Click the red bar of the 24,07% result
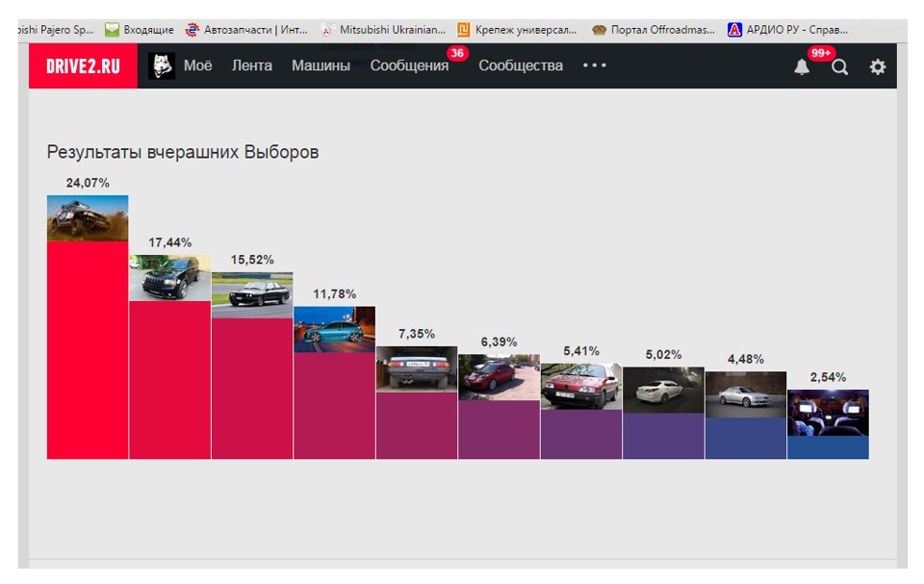924x584 pixels. click(x=88, y=349)
